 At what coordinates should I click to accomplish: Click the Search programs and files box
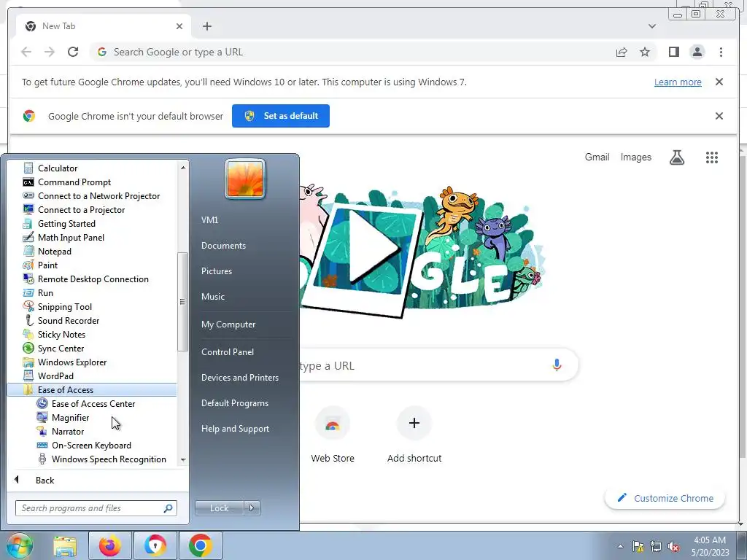[x=96, y=508]
